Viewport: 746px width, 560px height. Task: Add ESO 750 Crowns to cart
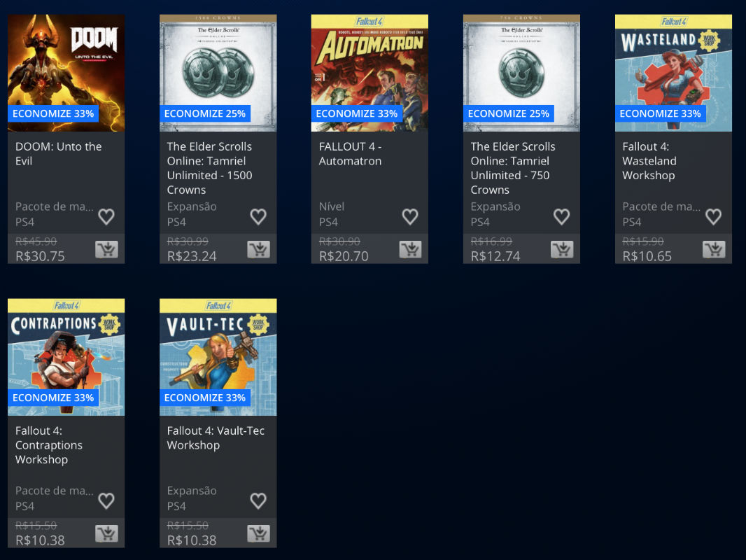pyautogui.click(x=562, y=249)
